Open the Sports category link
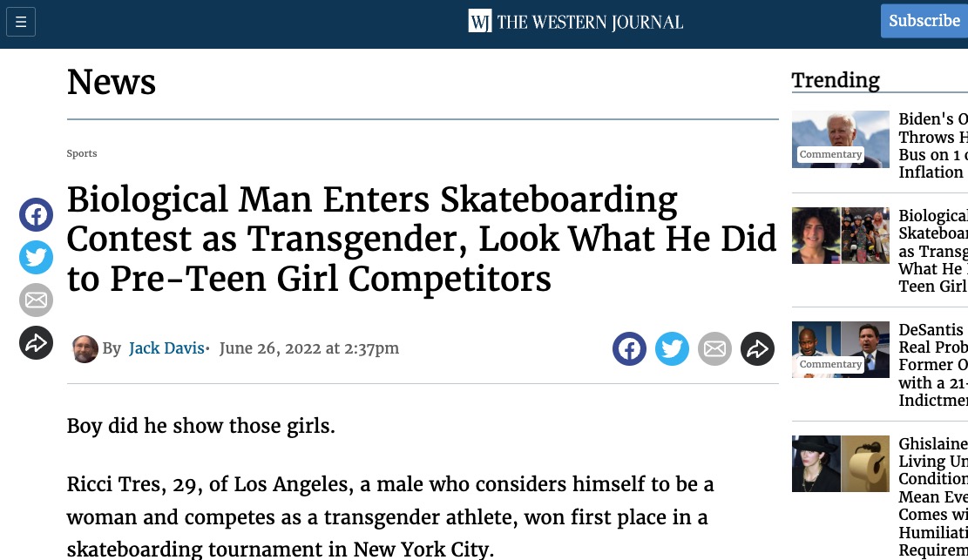968x560 pixels. click(82, 153)
